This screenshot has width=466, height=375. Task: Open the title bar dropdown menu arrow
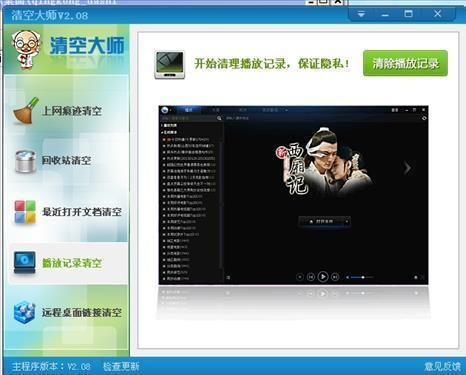(361, 15)
